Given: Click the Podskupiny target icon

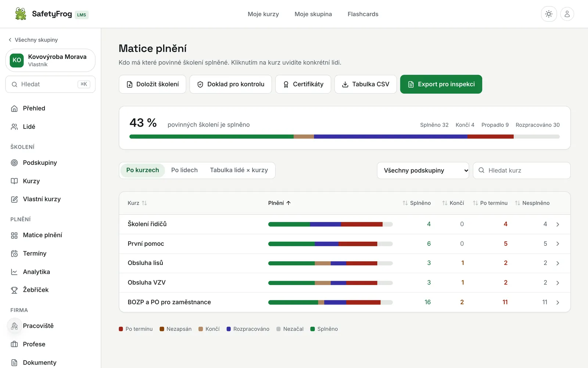Looking at the screenshot, I should coord(14,163).
